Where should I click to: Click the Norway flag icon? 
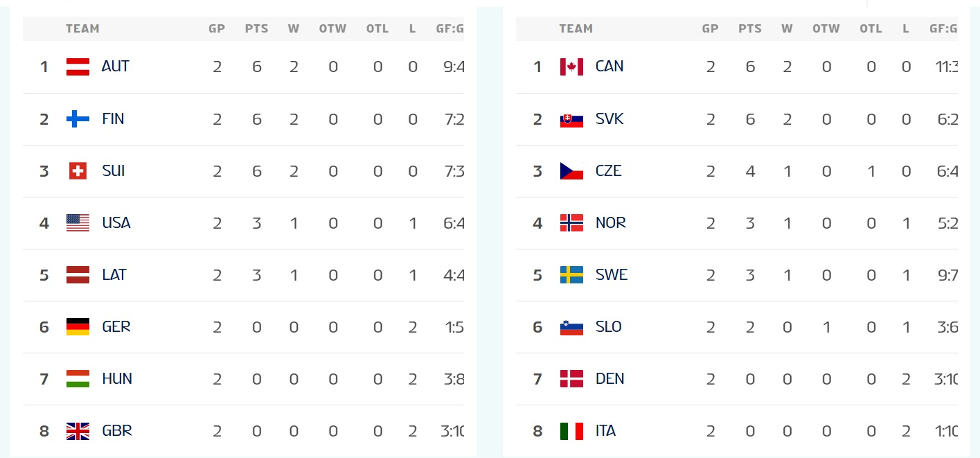tap(571, 222)
